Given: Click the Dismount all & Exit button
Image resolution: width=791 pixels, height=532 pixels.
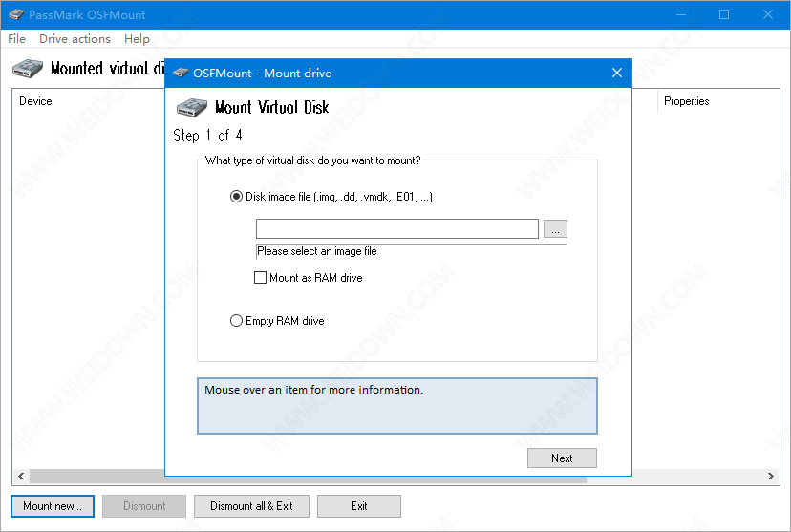Looking at the screenshot, I should click(251, 506).
